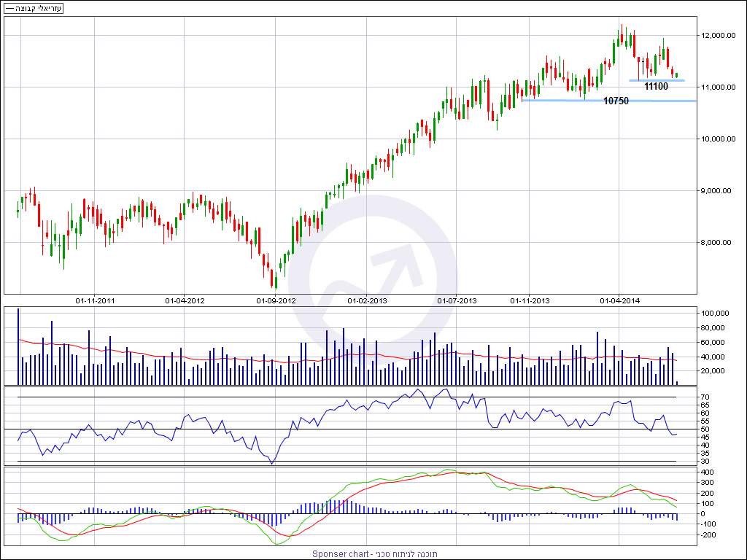Open the Sponser chart footer caption
This screenshot has height=560, width=747.
tap(374, 554)
